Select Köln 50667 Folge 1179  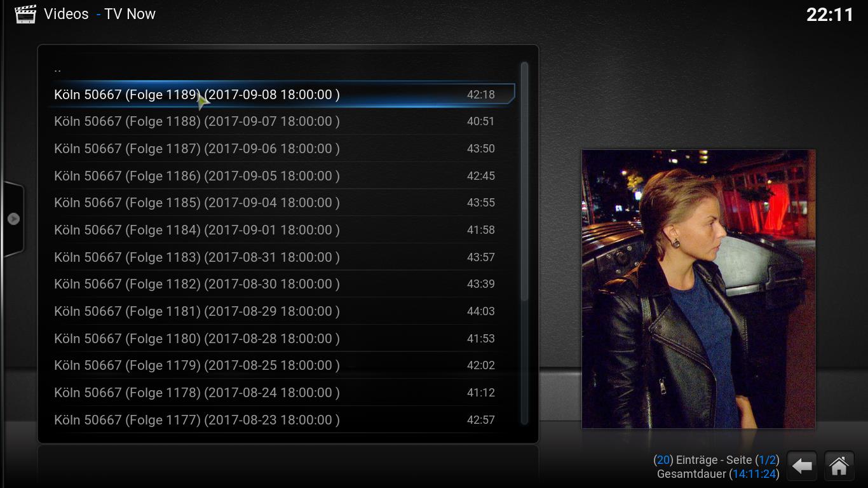coord(281,365)
